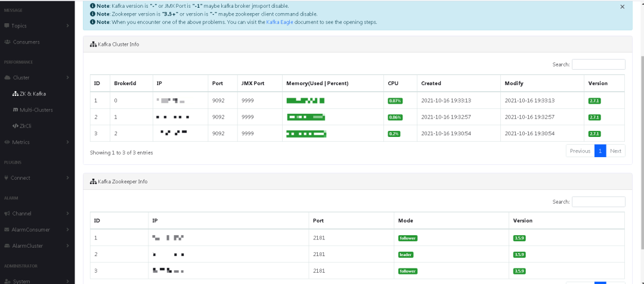644x284 pixels.
Task: Click the Metrics eye icon
Action: [x=7, y=142]
